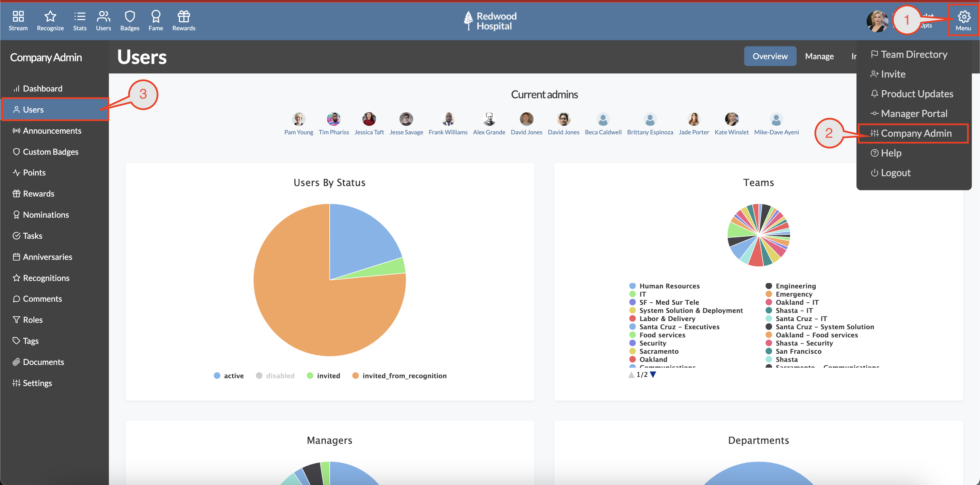Open admin Kate Winslet's profile
980x485 pixels.
tap(732, 124)
